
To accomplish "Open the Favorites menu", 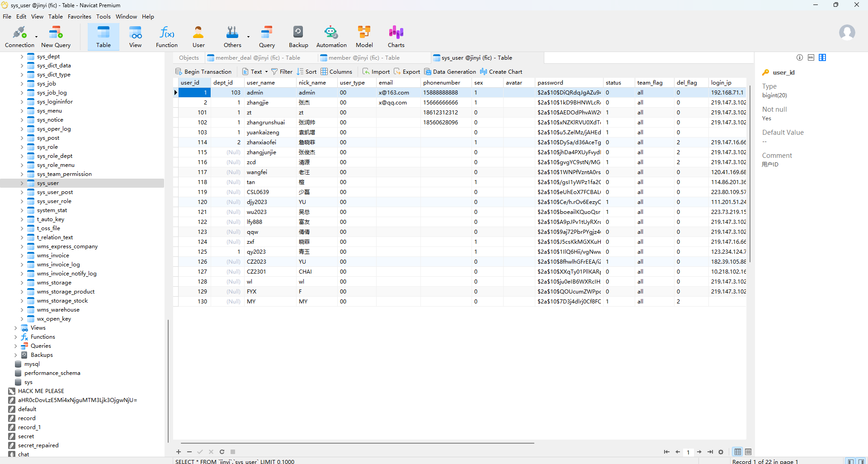I will (x=80, y=16).
